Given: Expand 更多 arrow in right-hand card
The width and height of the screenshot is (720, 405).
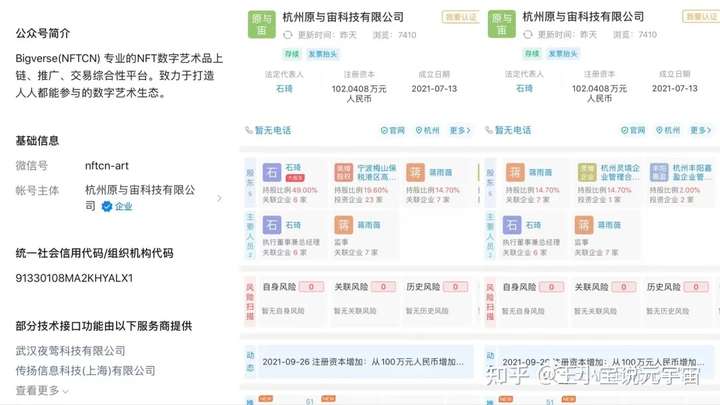Looking at the screenshot, I should pos(701,130).
